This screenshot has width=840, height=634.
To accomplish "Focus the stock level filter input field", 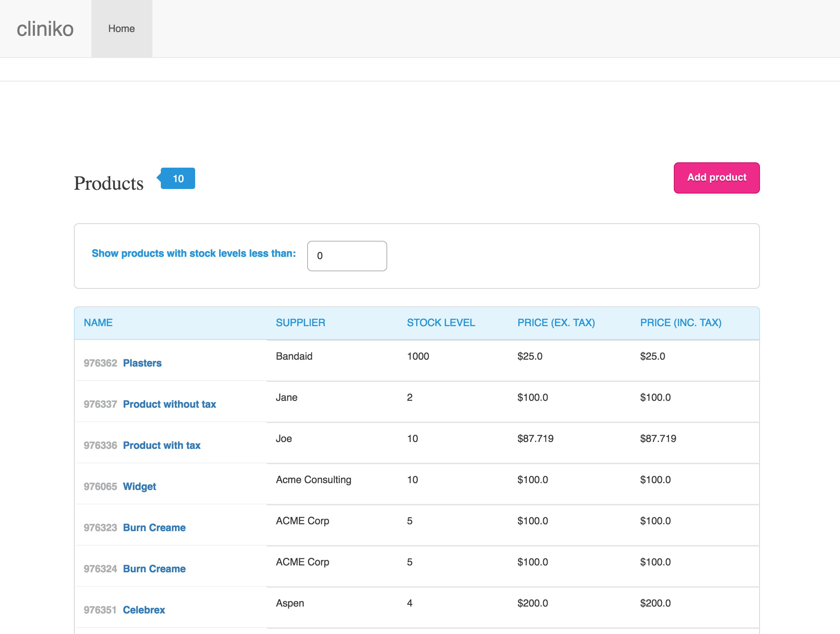I will tap(347, 256).
